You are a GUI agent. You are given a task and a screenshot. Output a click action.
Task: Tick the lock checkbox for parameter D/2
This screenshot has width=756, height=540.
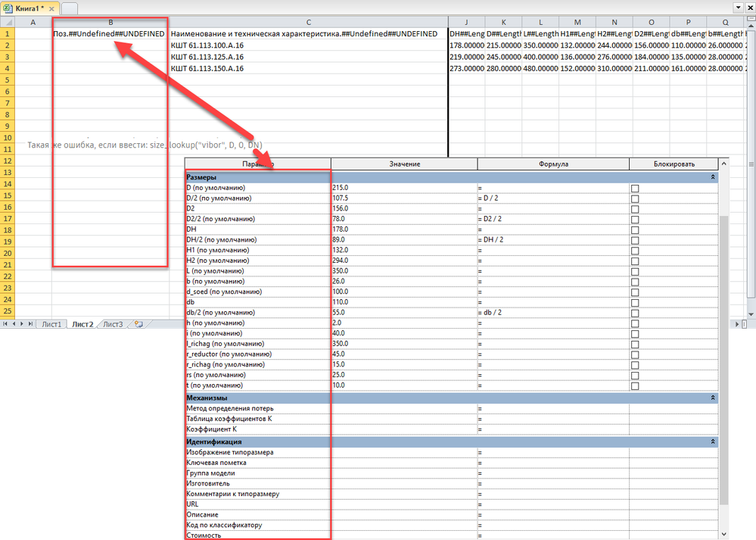[635, 199]
